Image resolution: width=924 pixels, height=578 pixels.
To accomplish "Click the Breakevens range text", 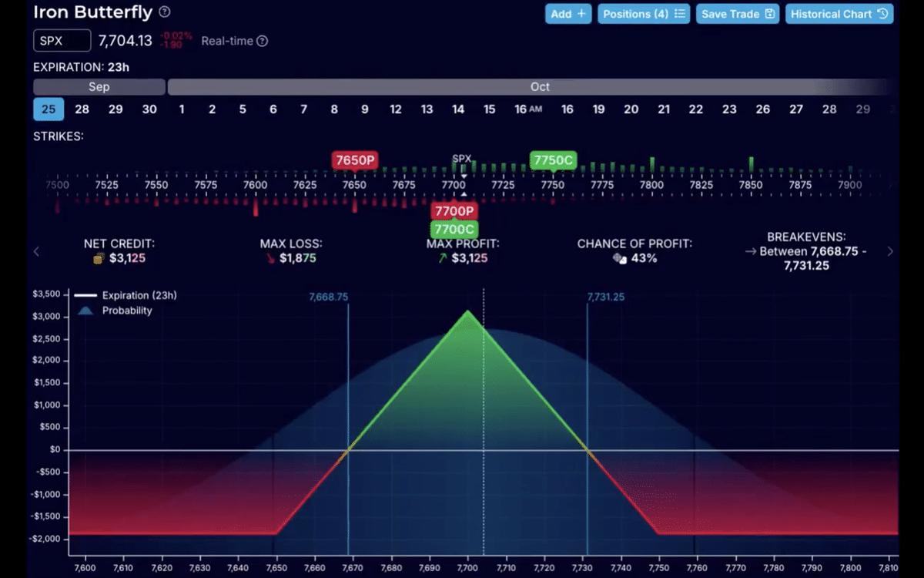I will coord(806,258).
